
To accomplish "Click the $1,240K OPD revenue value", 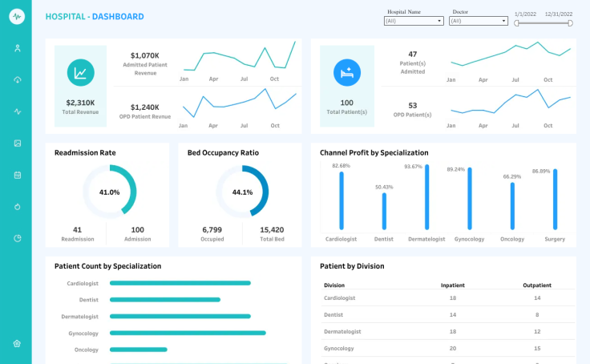I will click(145, 107).
